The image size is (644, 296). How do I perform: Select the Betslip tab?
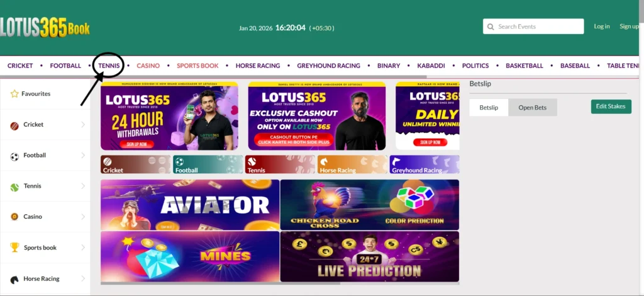click(x=489, y=107)
